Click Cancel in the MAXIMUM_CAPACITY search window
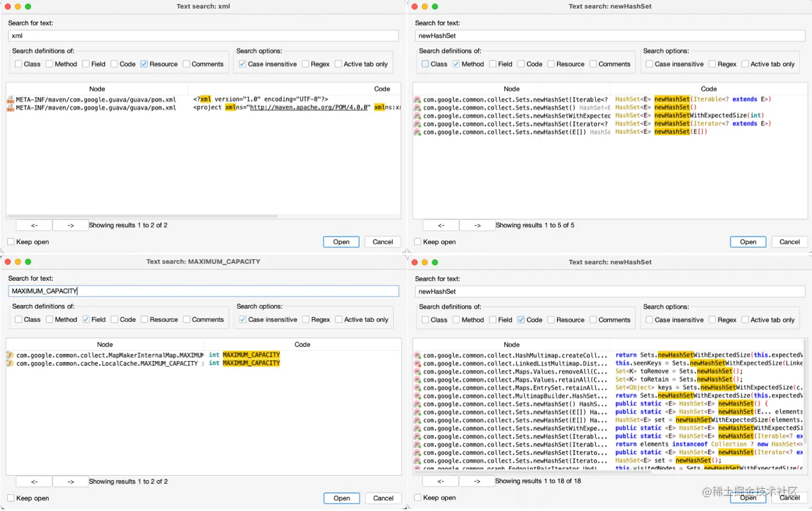 (384, 498)
